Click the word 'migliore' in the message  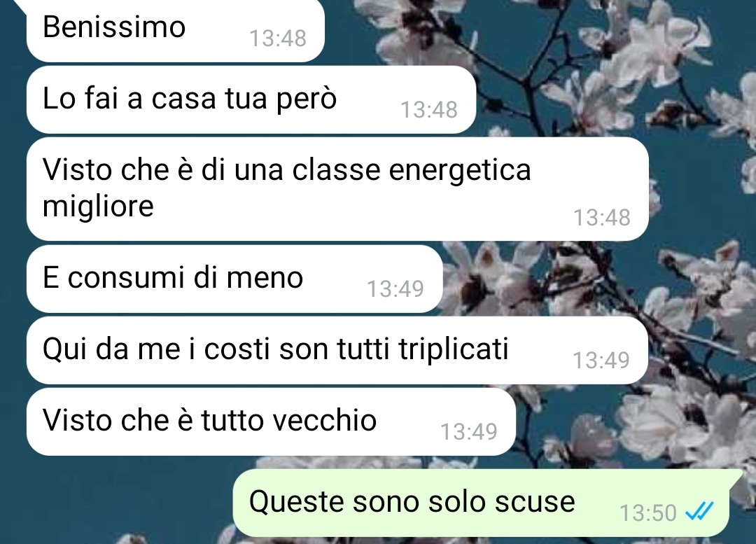(99, 207)
